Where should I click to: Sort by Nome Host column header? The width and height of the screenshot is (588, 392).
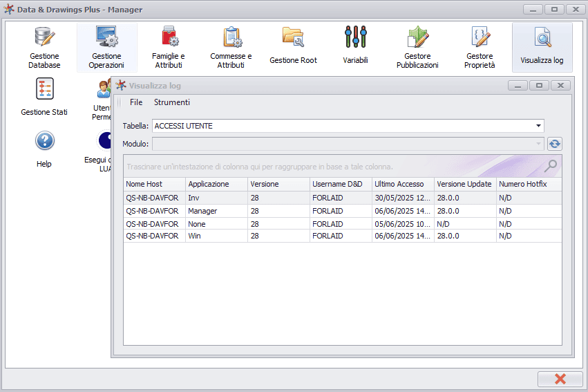(x=155, y=184)
